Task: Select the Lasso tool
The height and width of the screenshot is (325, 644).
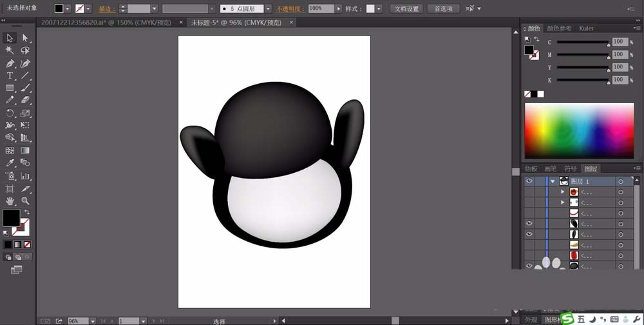Action: point(25,50)
